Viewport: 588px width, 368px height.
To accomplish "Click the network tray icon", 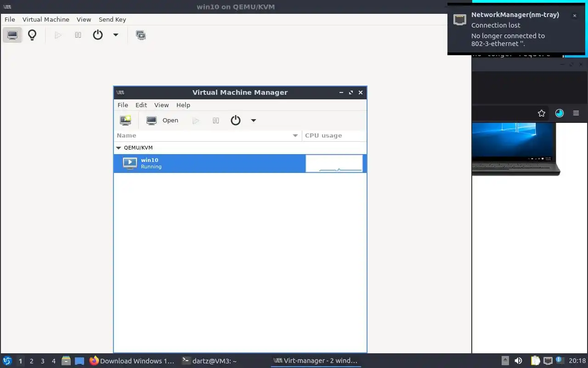I will coord(548,361).
